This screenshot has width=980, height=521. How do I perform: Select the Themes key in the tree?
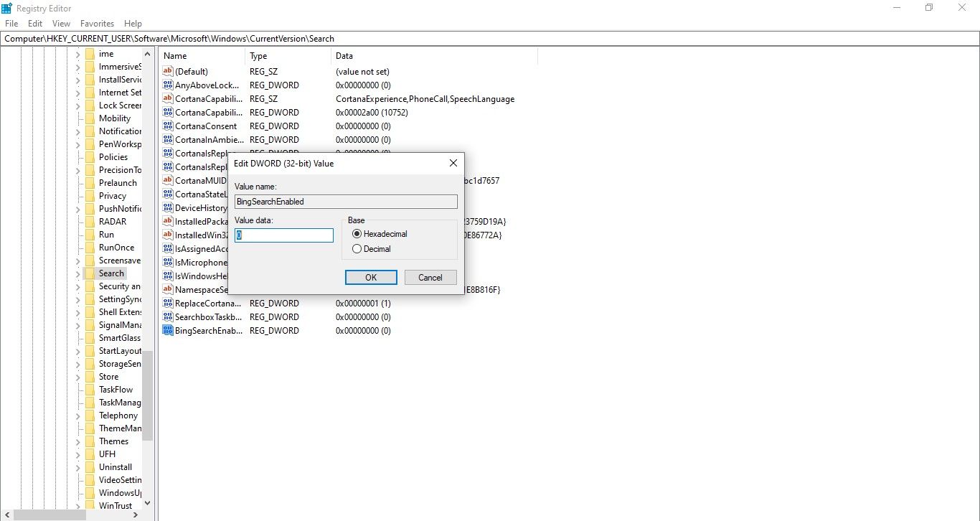pyautogui.click(x=113, y=441)
